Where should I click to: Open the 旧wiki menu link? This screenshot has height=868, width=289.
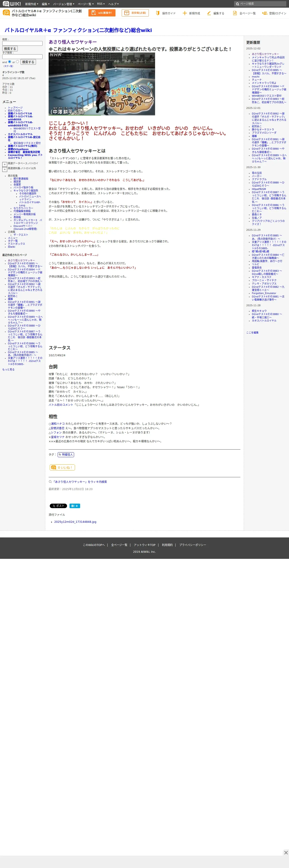tap(11, 247)
